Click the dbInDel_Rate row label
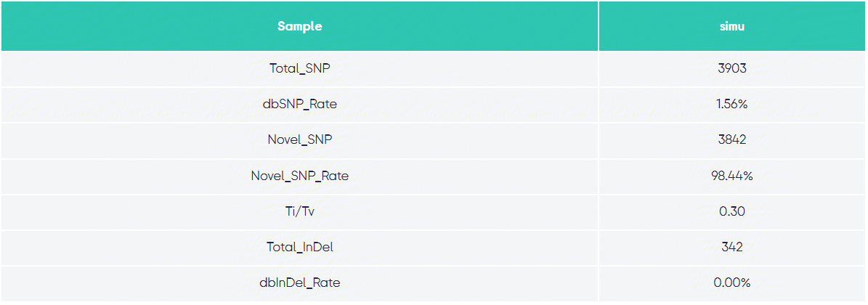The width and height of the screenshot is (868, 305). coord(299,283)
